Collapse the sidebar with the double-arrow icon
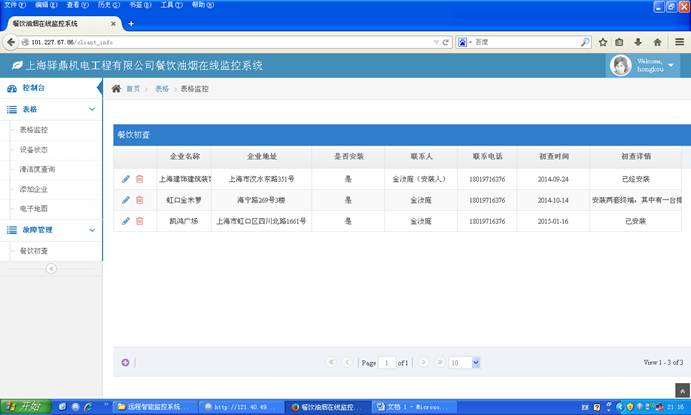This screenshot has width=691, height=415. (51, 268)
